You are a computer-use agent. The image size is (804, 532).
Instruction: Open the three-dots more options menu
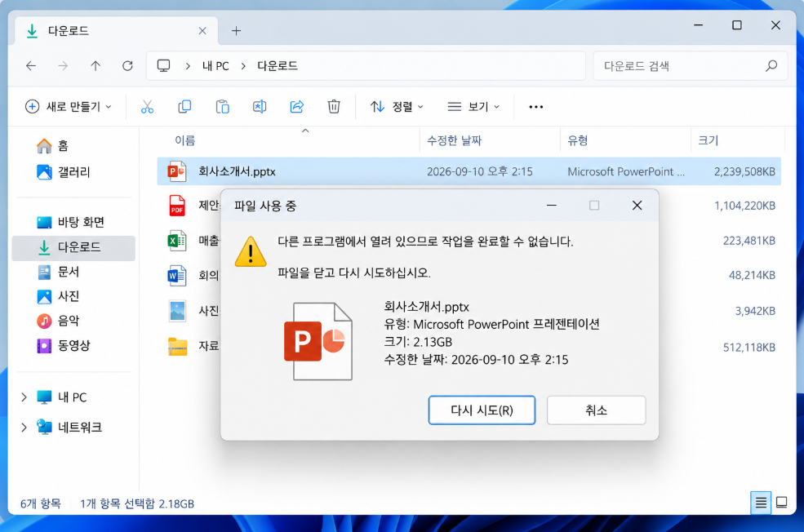[535, 107]
